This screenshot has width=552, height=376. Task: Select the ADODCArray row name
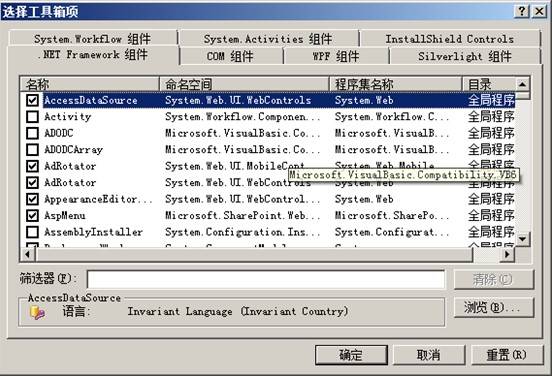[74, 150]
